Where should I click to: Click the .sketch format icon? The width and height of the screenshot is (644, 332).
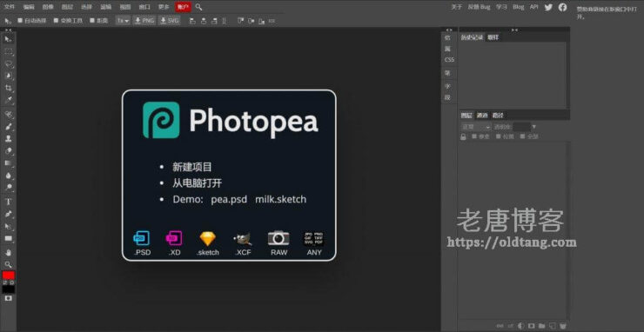[x=208, y=238]
